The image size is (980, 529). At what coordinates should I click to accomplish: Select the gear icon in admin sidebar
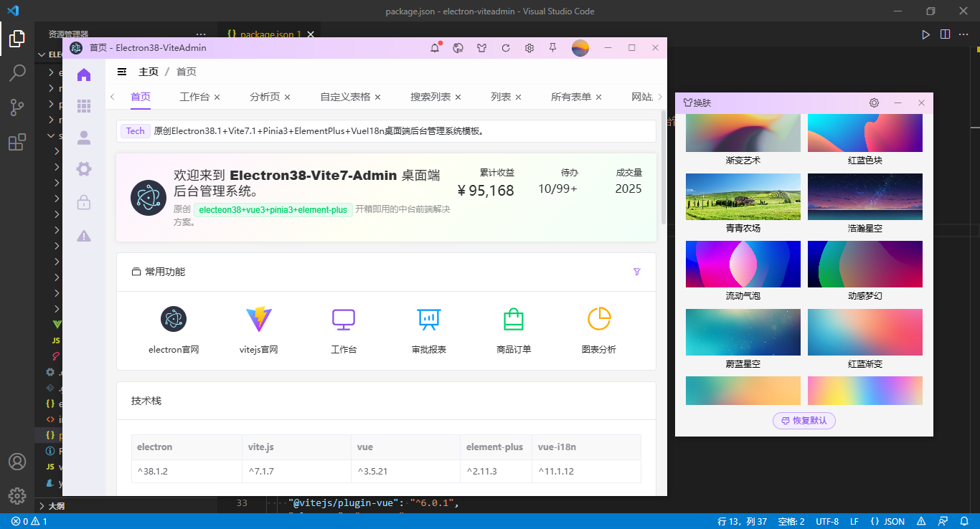coord(84,169)
